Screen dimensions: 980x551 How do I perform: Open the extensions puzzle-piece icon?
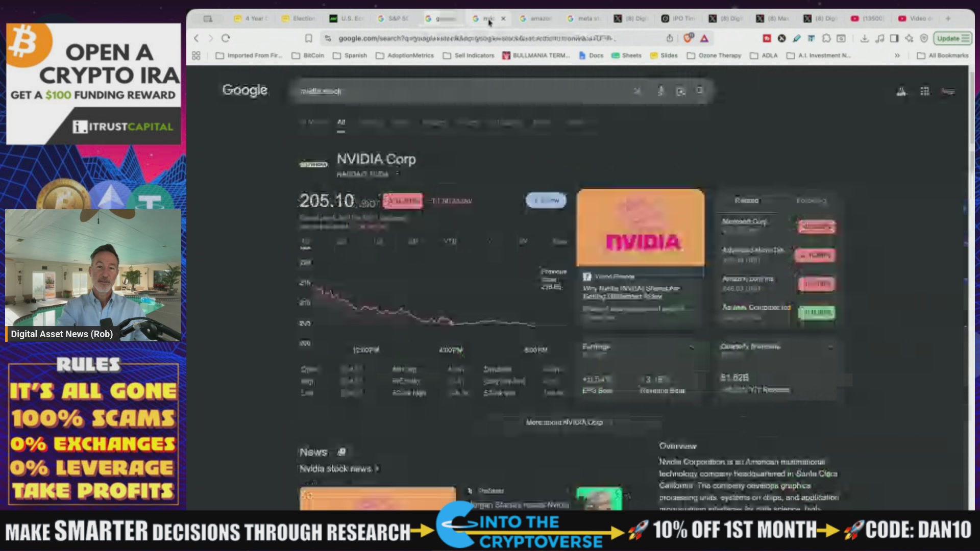826,38
